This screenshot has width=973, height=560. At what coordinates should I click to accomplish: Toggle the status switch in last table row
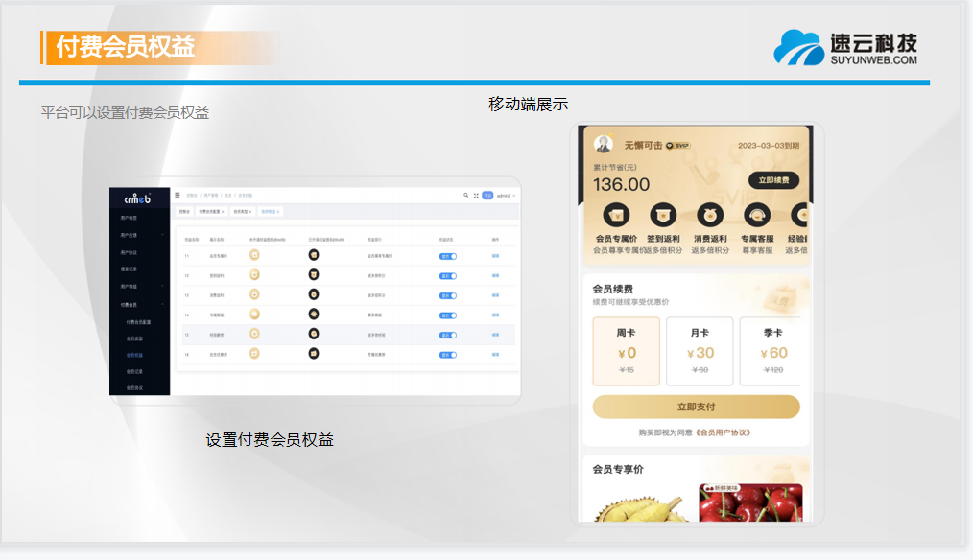[447, 354]
